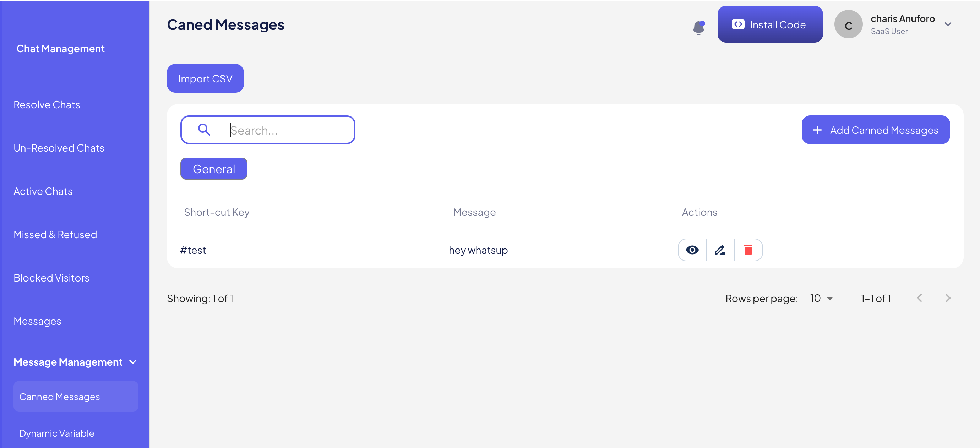Open the rows per page dropdown

(x=821, y=298)
